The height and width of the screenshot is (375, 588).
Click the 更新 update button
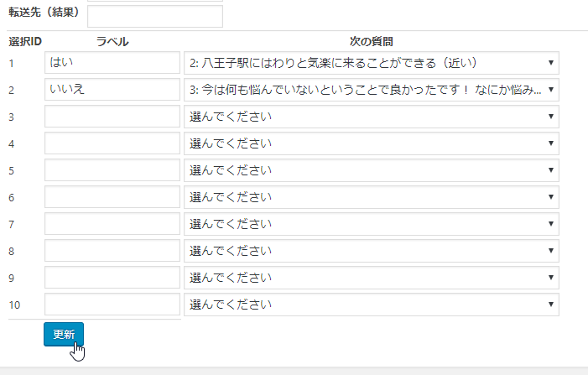pos(64,334)
